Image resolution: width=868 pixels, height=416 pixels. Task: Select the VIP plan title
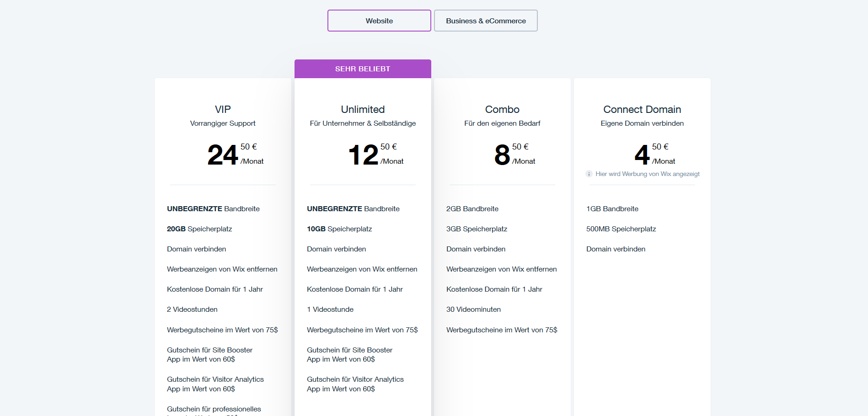pyautogui.click(x=223, y=109)
